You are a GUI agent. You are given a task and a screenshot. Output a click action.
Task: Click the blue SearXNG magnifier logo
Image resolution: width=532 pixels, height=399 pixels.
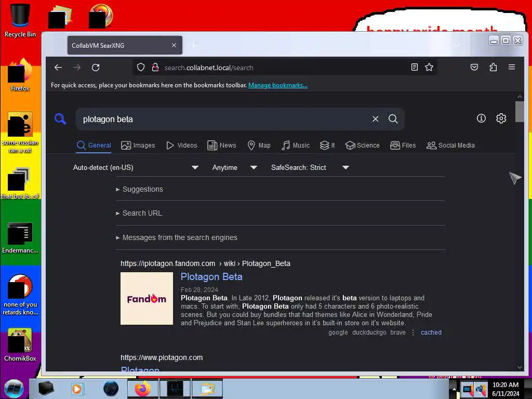[x=60, y=119]
